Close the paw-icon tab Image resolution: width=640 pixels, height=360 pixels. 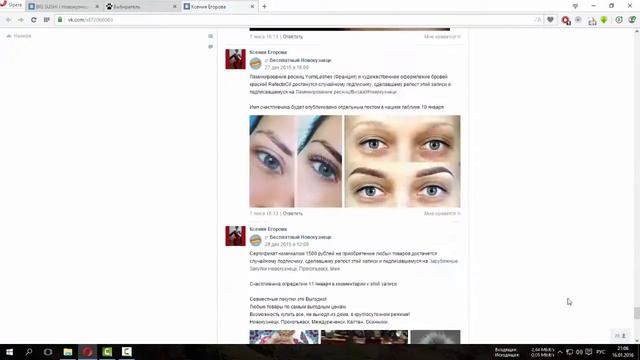(x=175, y=7)
